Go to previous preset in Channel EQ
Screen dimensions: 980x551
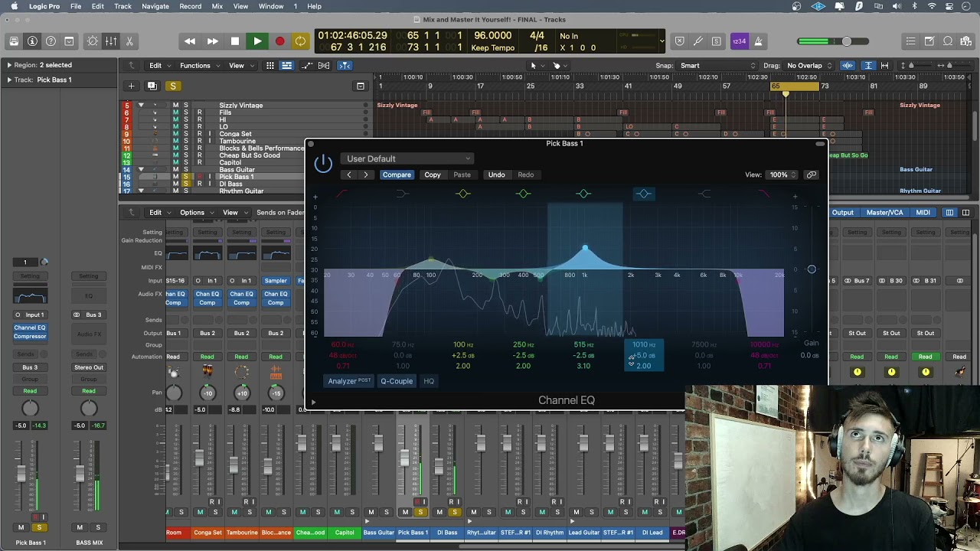(349, 174)
